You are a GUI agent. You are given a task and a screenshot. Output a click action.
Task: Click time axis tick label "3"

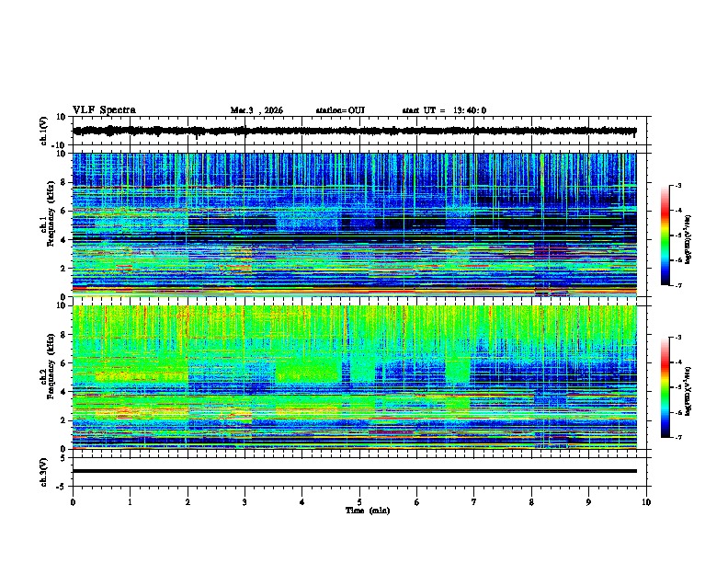coord(245,502)
